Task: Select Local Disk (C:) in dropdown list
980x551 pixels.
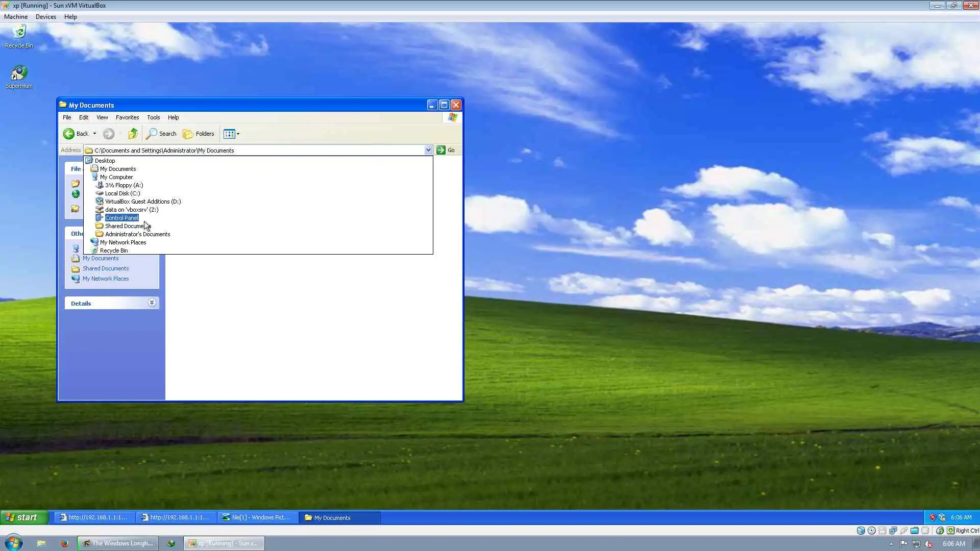Action: (122, 193)
